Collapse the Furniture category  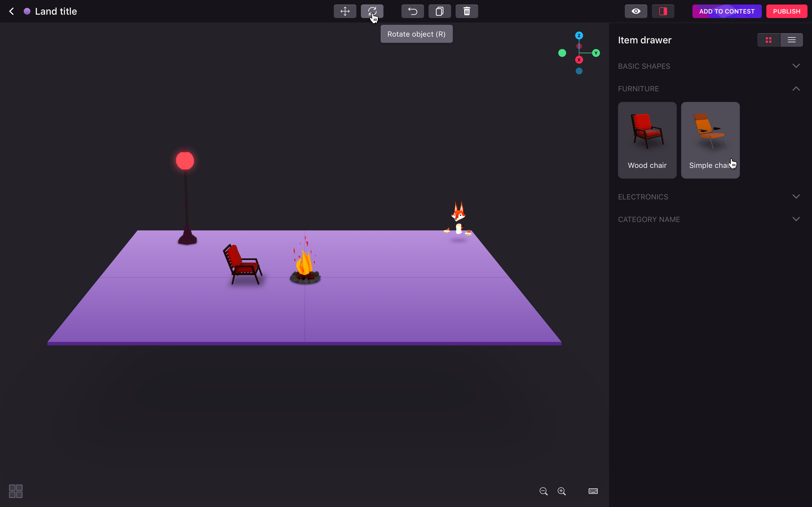[796, 88]
